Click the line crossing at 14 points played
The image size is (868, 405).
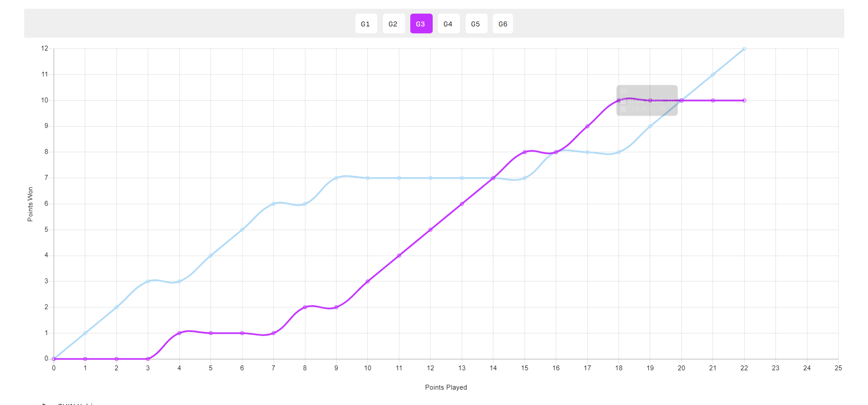click(x=493, y=178)
